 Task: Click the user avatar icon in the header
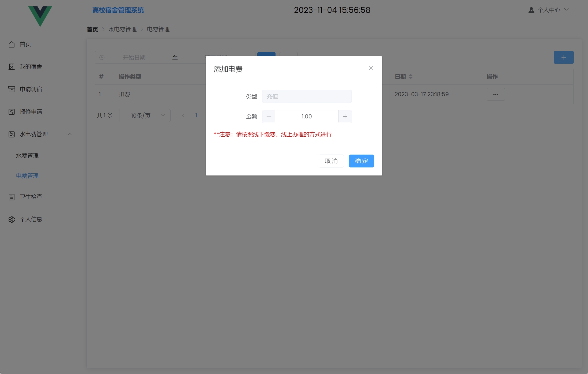(x=531, y=10)
